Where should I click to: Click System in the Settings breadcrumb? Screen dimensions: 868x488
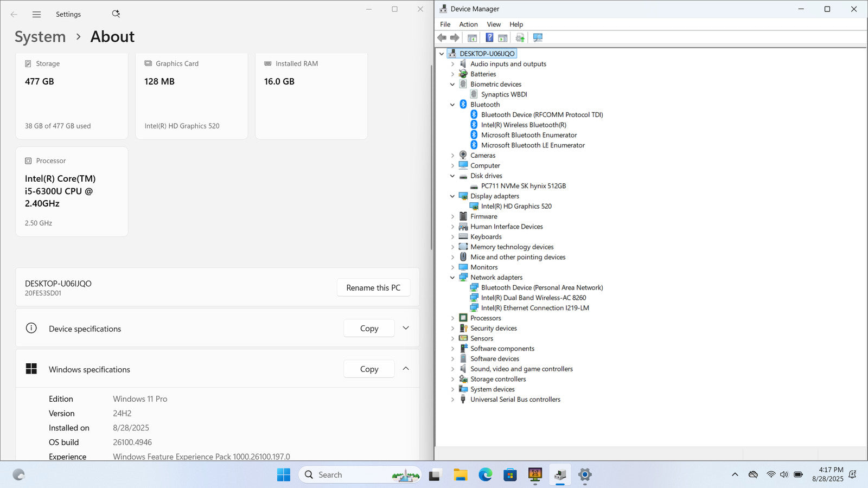click(40, 37)
